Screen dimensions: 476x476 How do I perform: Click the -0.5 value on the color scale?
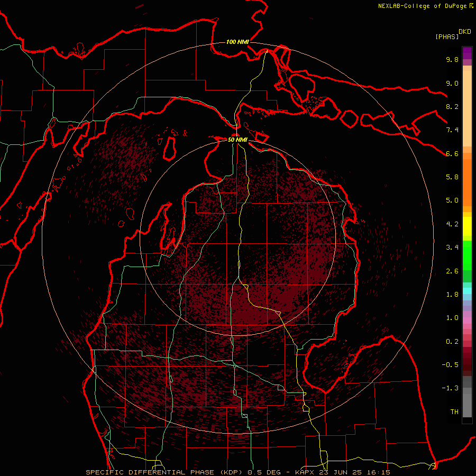pyautogui.click(x=450, y=365)
